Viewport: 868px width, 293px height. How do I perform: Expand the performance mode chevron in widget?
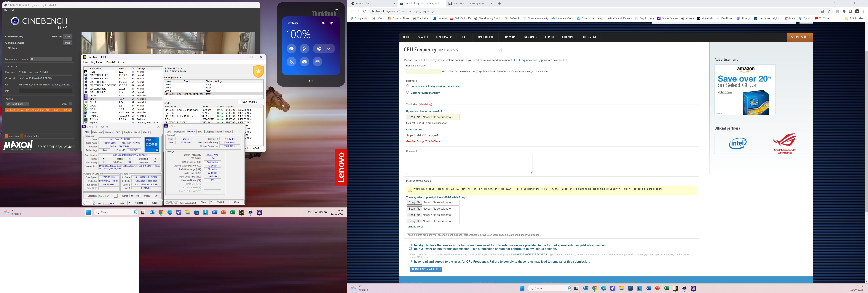pyautogui.click(x=328, y=49)
